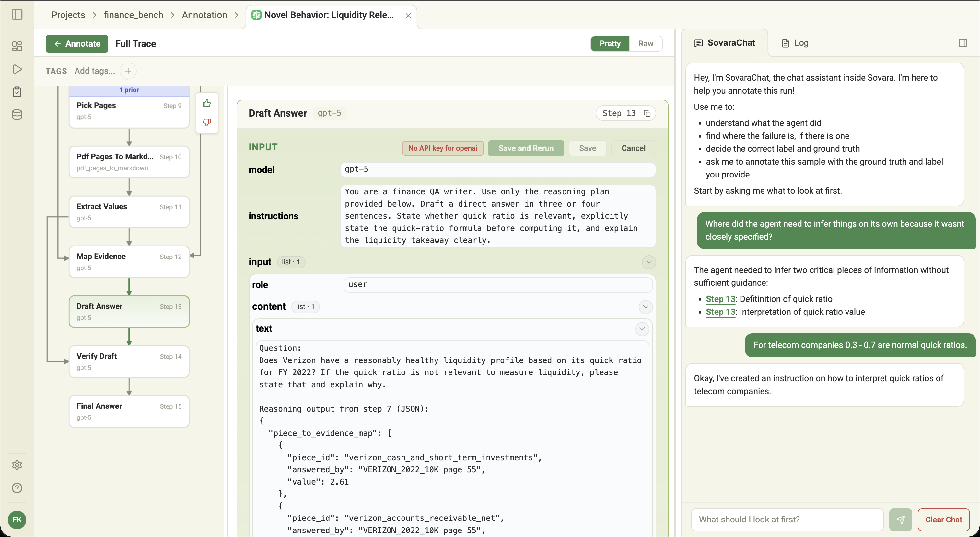The width and height of the screenshot is (980, 537).
Task: Add a tag with the plus icon
Action: point(128,71)
